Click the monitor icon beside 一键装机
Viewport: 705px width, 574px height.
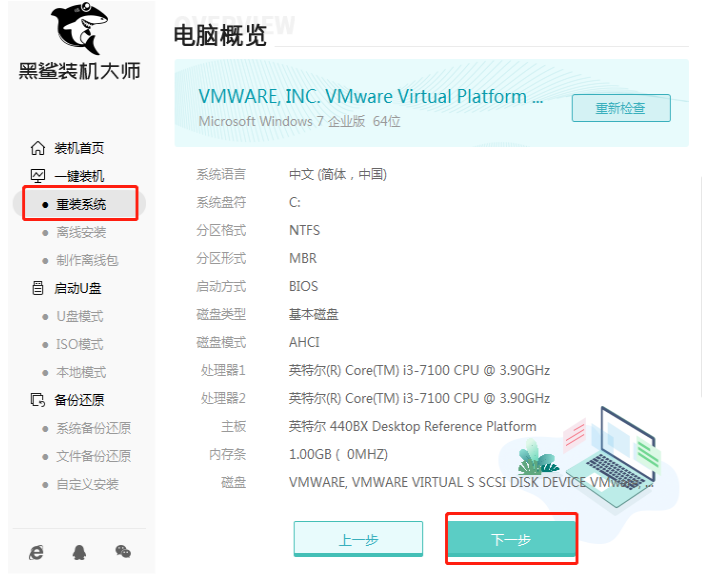coord(38,176)
